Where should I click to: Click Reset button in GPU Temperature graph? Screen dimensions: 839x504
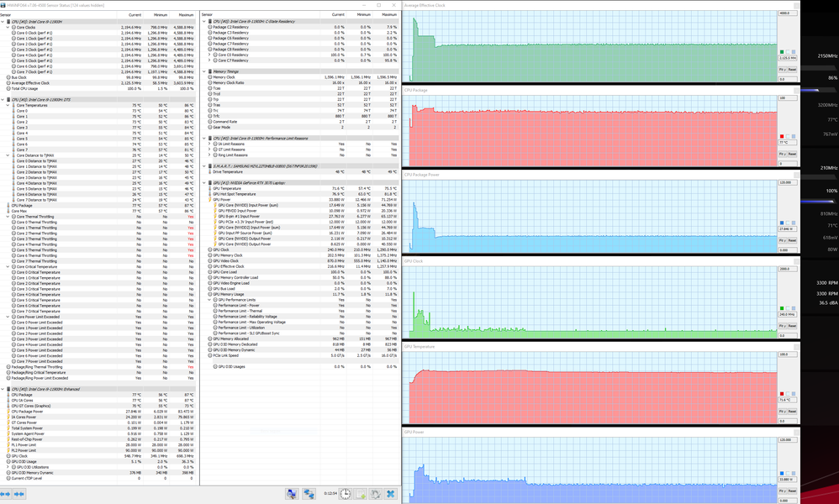pos(792,412)
